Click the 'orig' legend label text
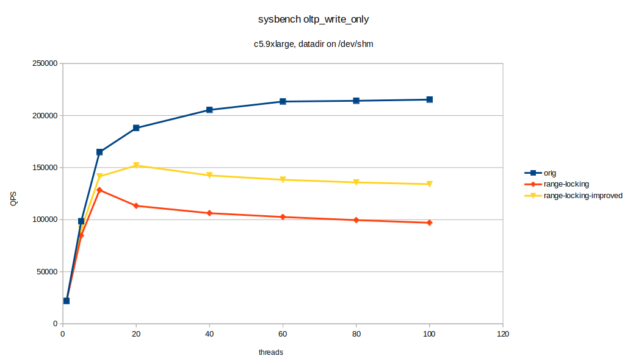 coord(550,173)
